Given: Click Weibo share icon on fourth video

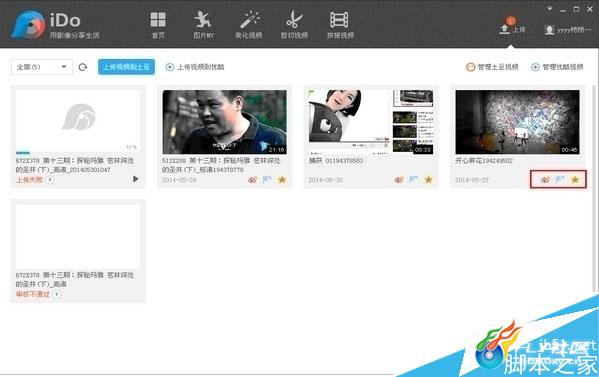Looking at the screenshot, I should [x=545, y=180].
